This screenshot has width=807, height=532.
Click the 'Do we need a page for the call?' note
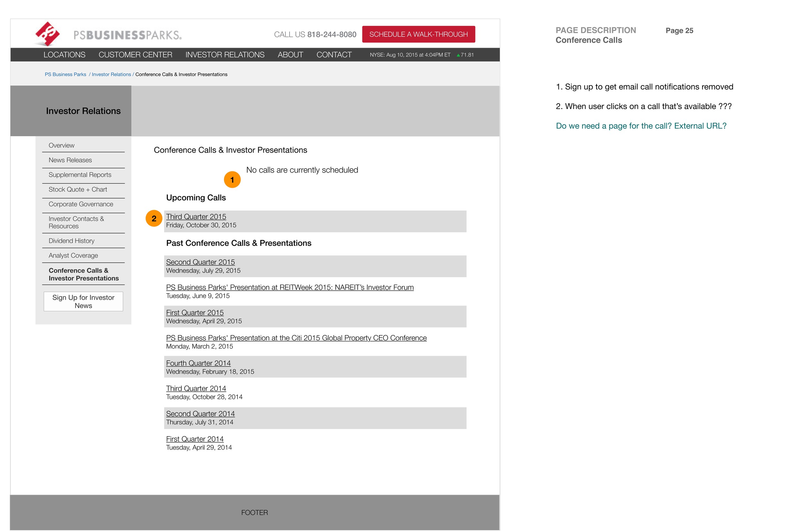point(641,126)
